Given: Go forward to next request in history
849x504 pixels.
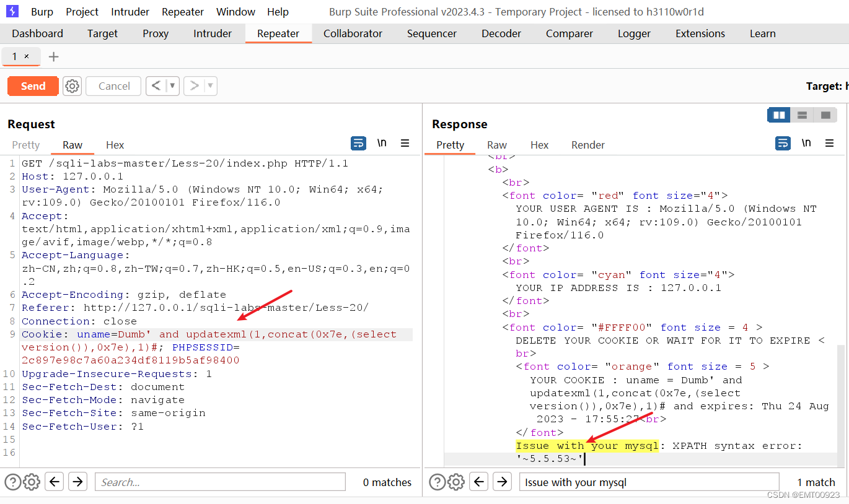Looking at the screenshot, I should [195, 86].
